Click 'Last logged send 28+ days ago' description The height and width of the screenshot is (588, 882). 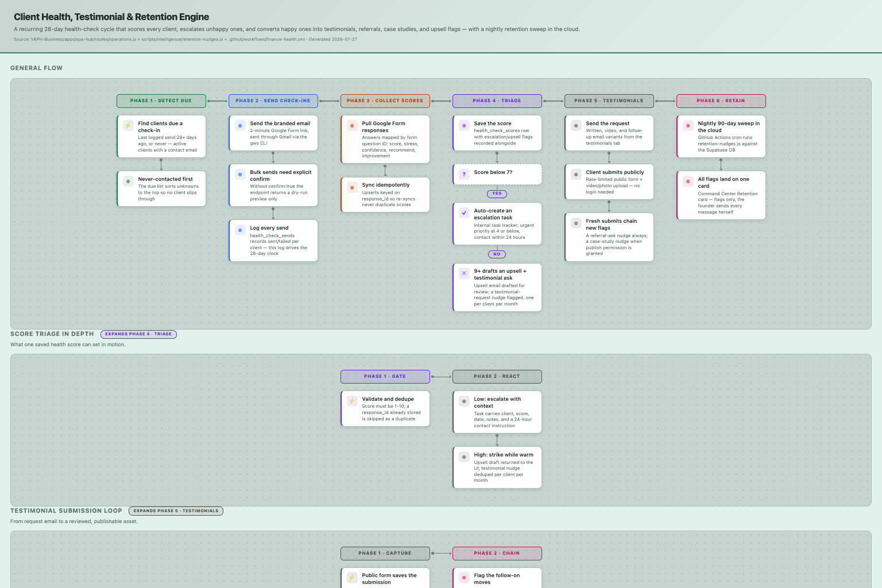pos(168,144)
